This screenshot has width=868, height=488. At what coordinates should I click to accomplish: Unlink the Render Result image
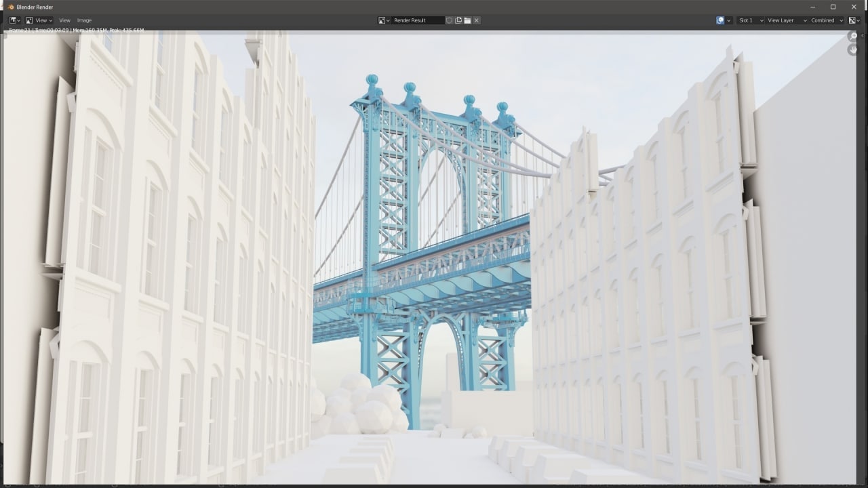coord(477,20)
